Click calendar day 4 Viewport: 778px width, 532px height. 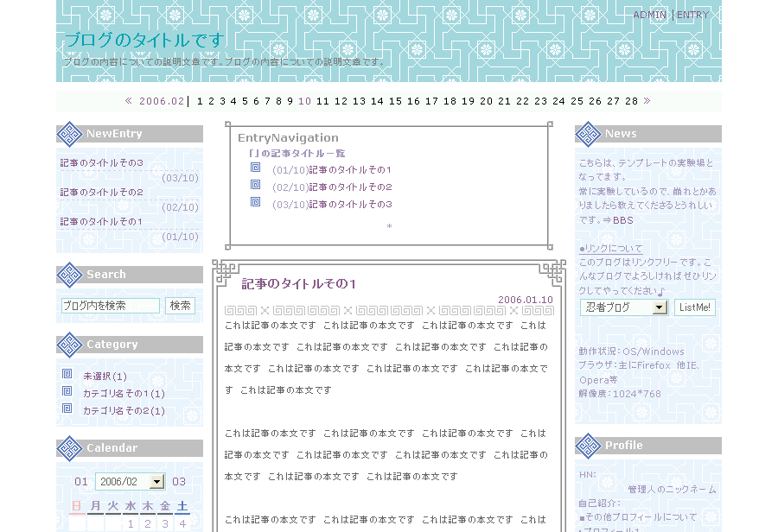point(182,524)
